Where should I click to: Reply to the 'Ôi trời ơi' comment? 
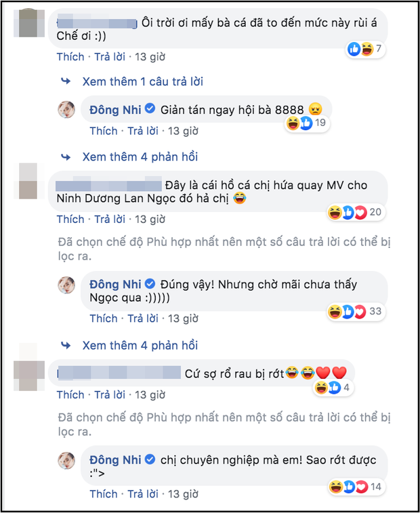[x=110, y=57]
